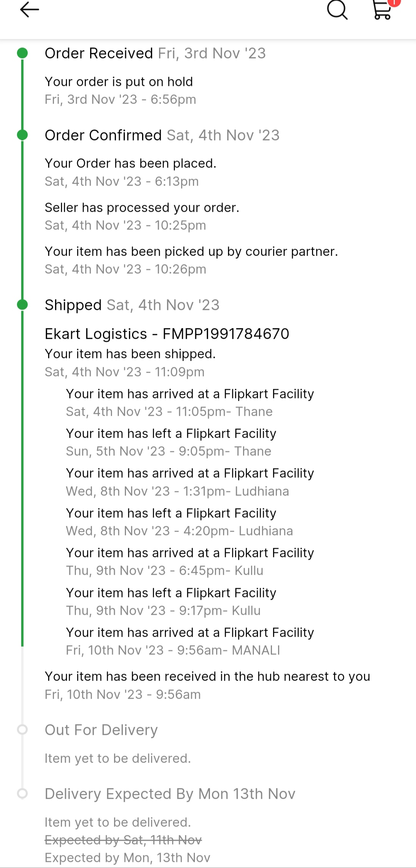Tap Delivery Expected By Mon 13th Nov
The width and height of the screenshot is (416, 868).
[170, 794]
